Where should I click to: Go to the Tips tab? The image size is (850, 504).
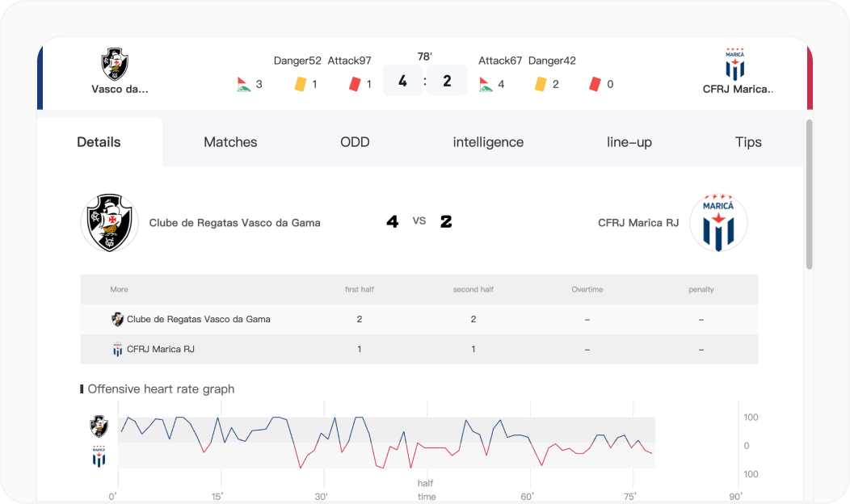coord(748,142)
